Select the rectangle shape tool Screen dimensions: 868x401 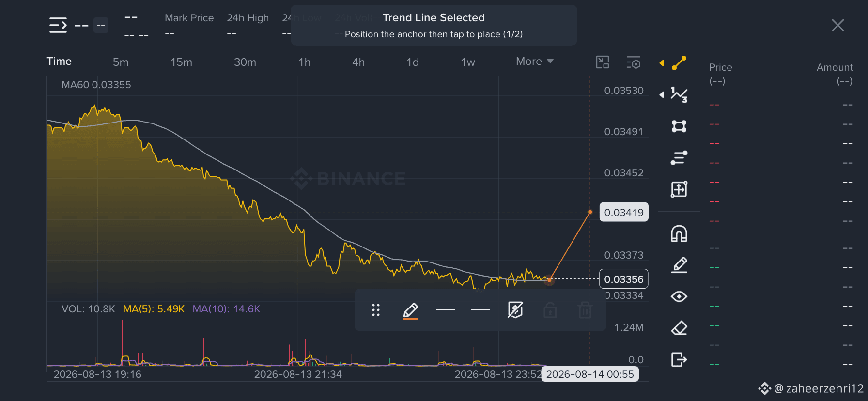(x=679, y=126)
